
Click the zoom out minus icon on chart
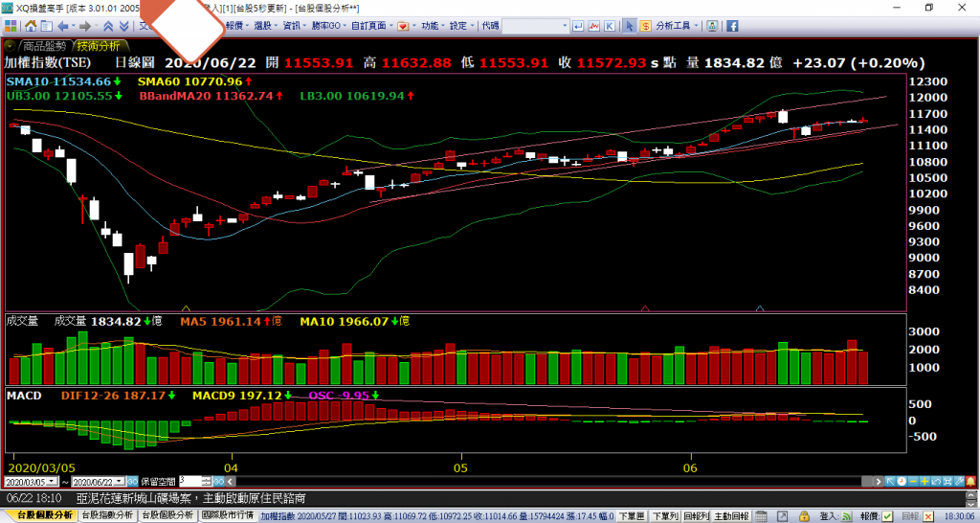[912, 481]
